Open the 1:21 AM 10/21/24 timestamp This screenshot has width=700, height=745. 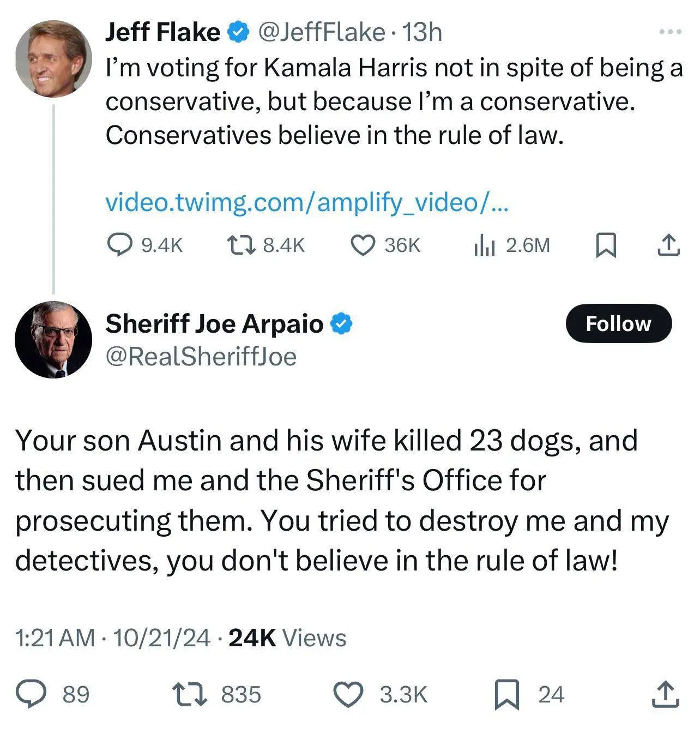(112, 638)
